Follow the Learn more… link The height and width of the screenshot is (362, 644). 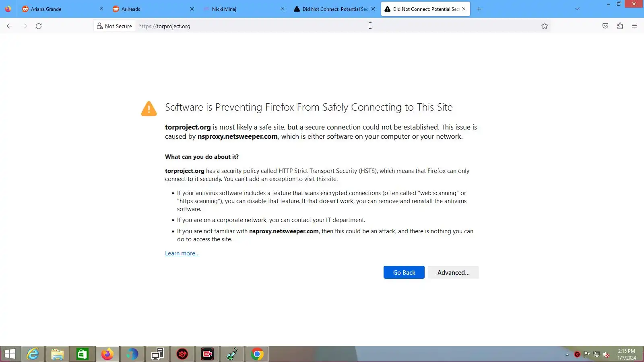point(182,253)
